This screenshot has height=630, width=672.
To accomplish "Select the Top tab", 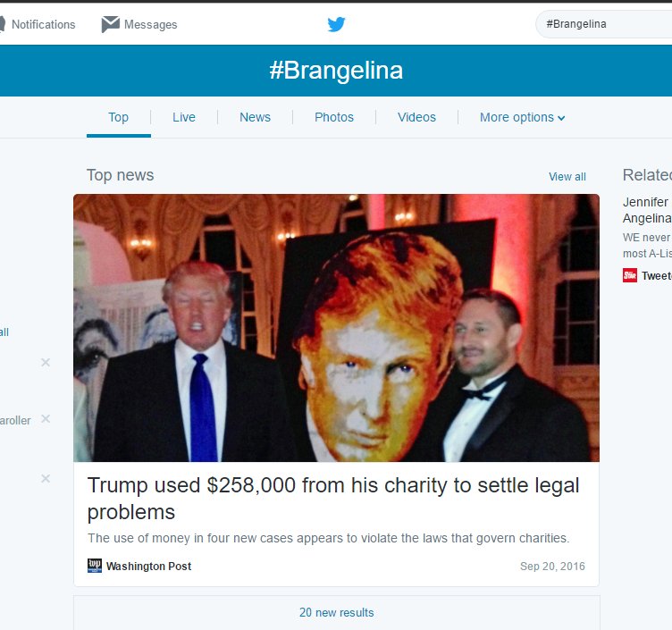I will [118, 117].
